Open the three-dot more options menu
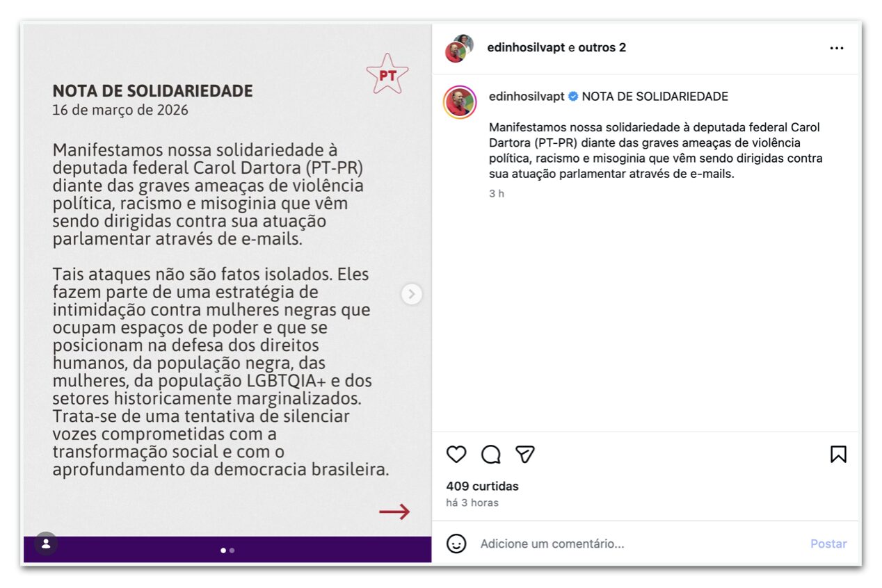 pos(837,48)
